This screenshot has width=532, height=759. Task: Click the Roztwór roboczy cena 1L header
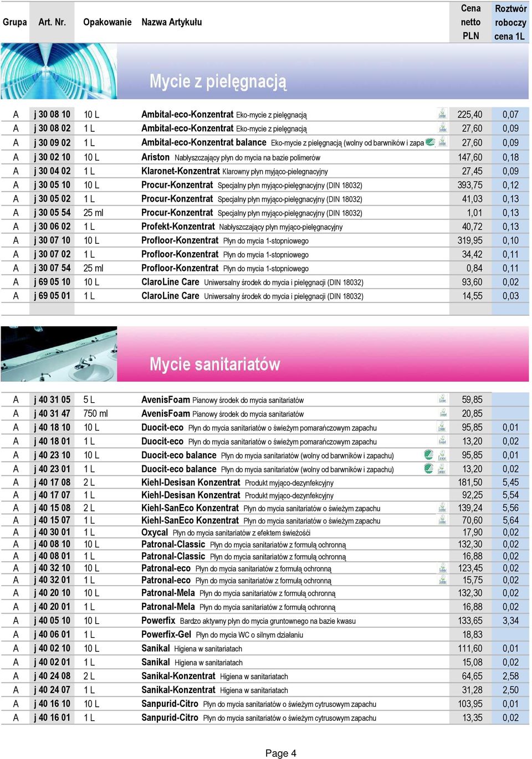(x=510, y=22)
